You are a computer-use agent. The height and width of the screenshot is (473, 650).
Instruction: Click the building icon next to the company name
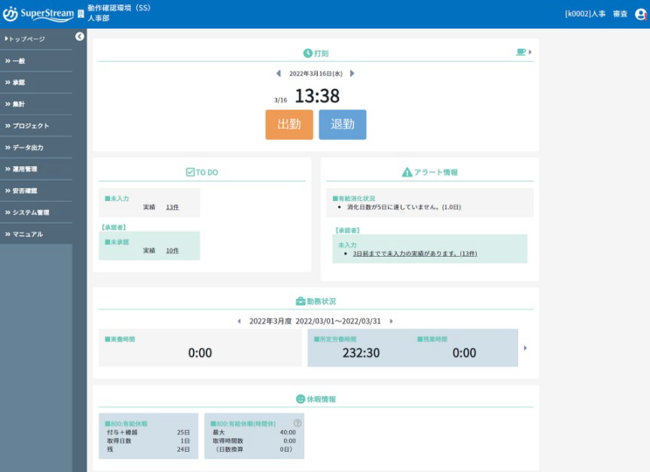tap(81, 14)
